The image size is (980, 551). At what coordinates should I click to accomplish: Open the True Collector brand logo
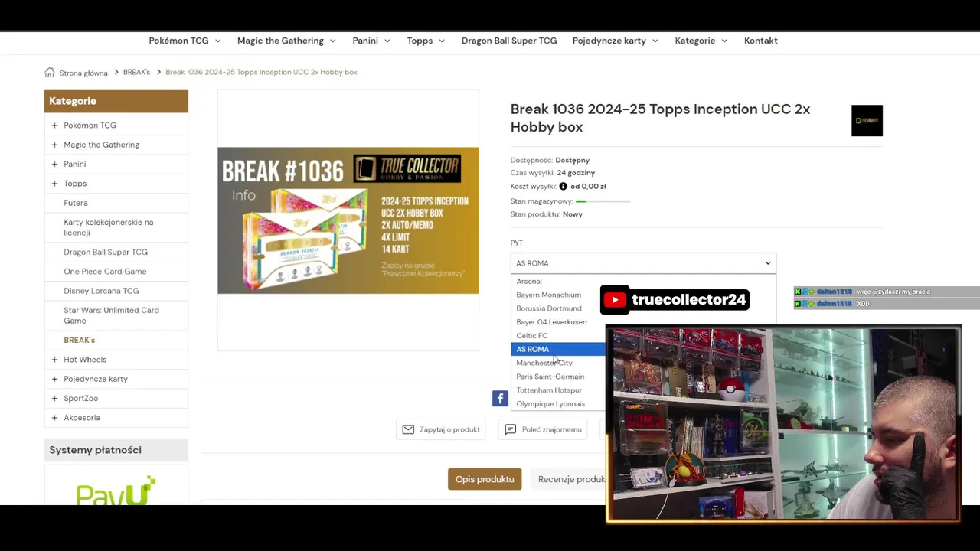click(867, 121)
